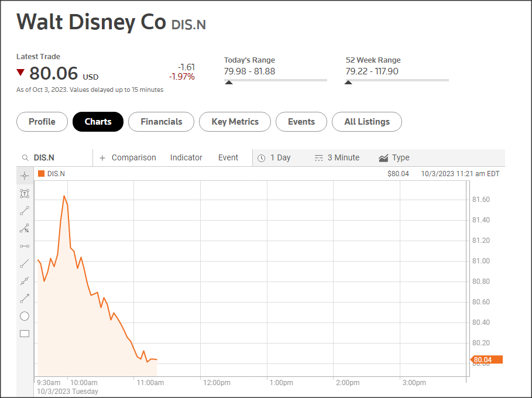Click the 80.60 price axis label

click(x=481, y=302)
